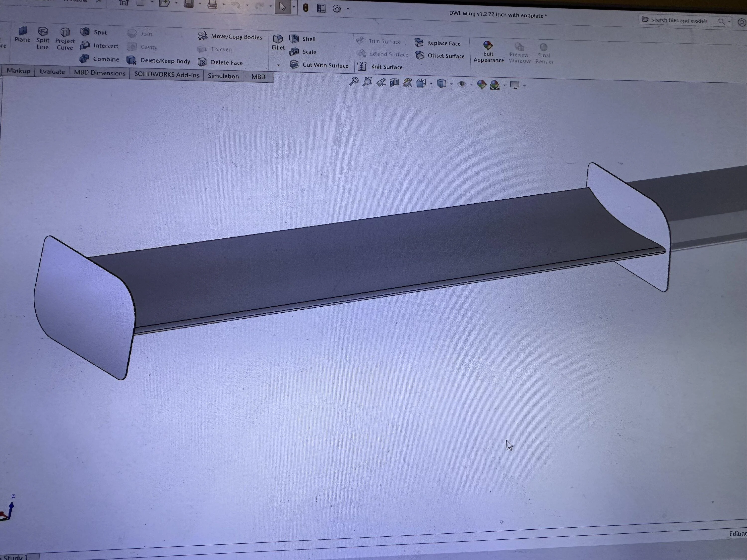Screen dimensions: 747x560
Task: Switch to the Simulation tab
Action: pos(223,76)
